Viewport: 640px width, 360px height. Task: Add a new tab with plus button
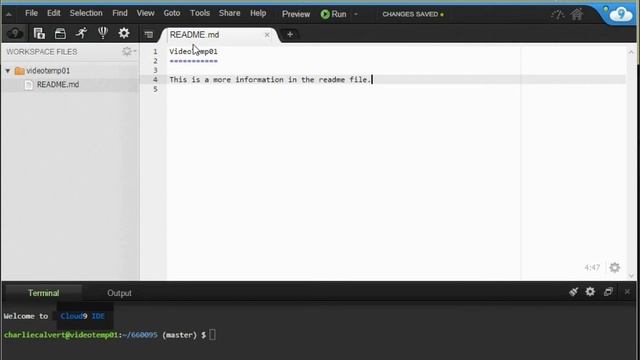coord(290,35)
